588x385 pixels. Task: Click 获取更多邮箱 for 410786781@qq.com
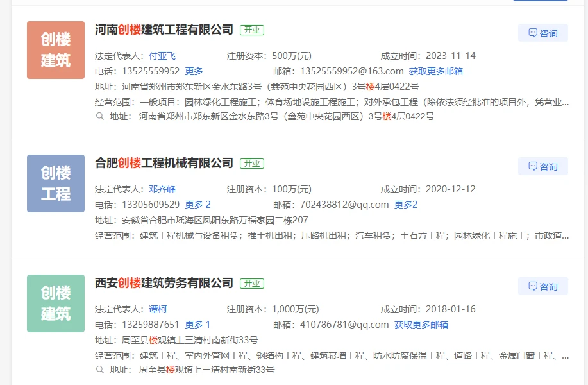pyautogui.click(x=421, y=325)
